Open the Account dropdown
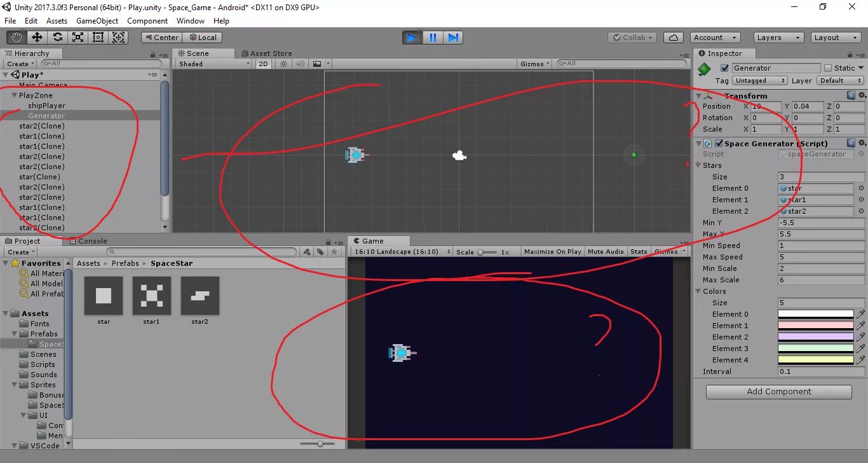 click(715, 38)
